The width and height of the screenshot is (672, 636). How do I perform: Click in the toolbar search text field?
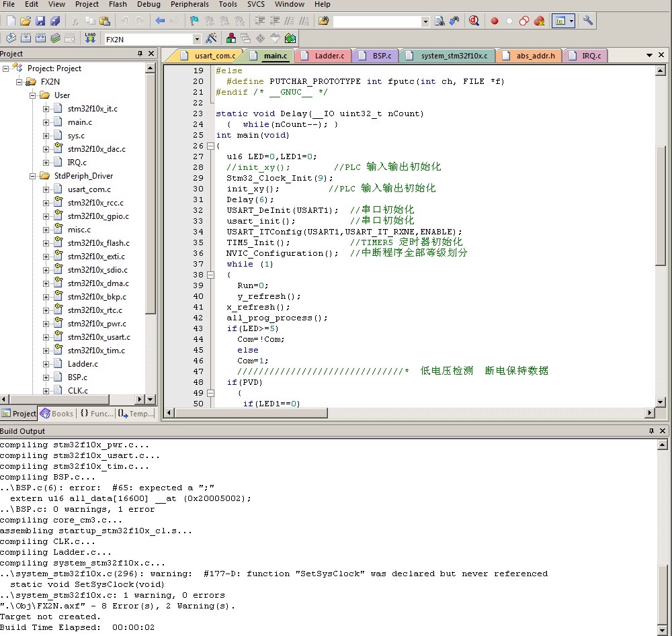coord(377,21)
